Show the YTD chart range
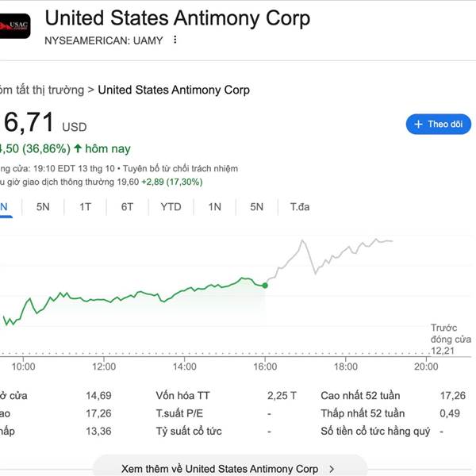 click(x=171, y=207)
